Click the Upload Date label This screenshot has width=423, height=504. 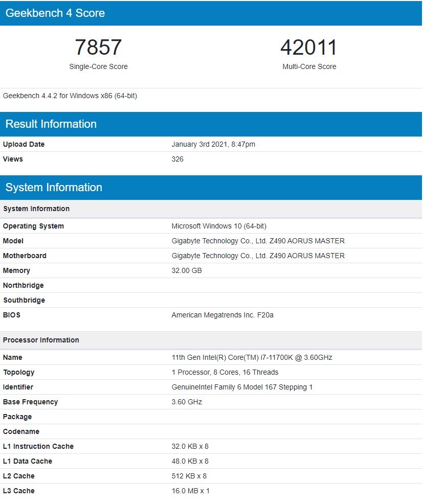[x=24, y=144]
